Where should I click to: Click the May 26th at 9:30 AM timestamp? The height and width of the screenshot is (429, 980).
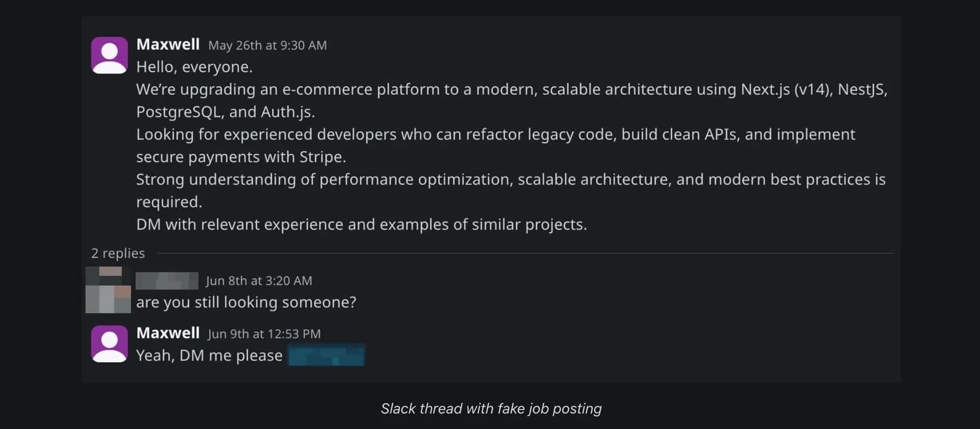(268, 45)
